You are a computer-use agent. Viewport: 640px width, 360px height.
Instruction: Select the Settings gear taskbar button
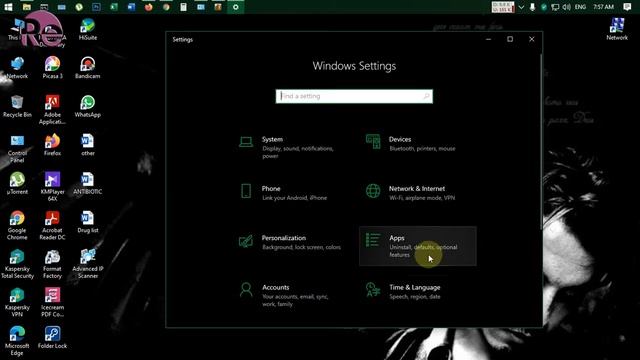(x=236, y=7)
